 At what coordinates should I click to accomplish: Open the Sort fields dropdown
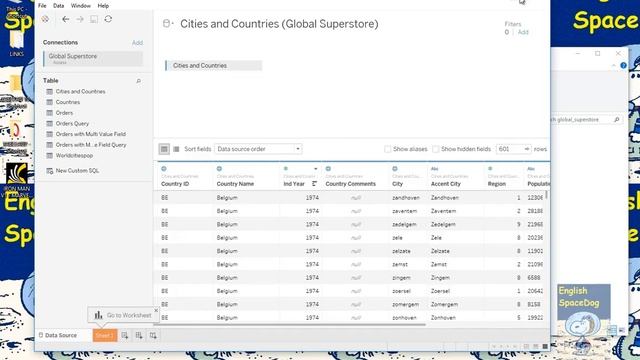click(258, 149)
